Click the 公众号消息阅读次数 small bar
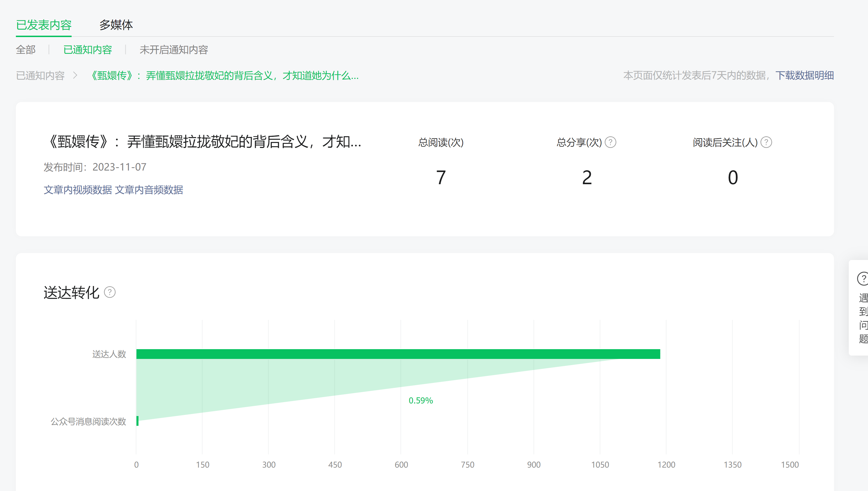The height and width of the screenshot is (491, 868). click(x=137, y=421)
